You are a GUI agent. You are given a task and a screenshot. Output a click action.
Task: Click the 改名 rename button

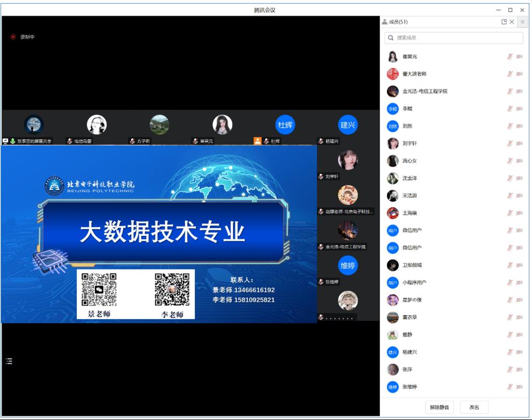click(473, 407)
